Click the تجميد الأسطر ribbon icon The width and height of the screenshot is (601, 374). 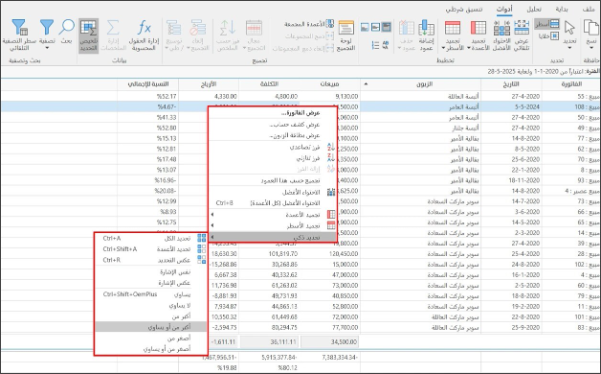tap(453, 28)
